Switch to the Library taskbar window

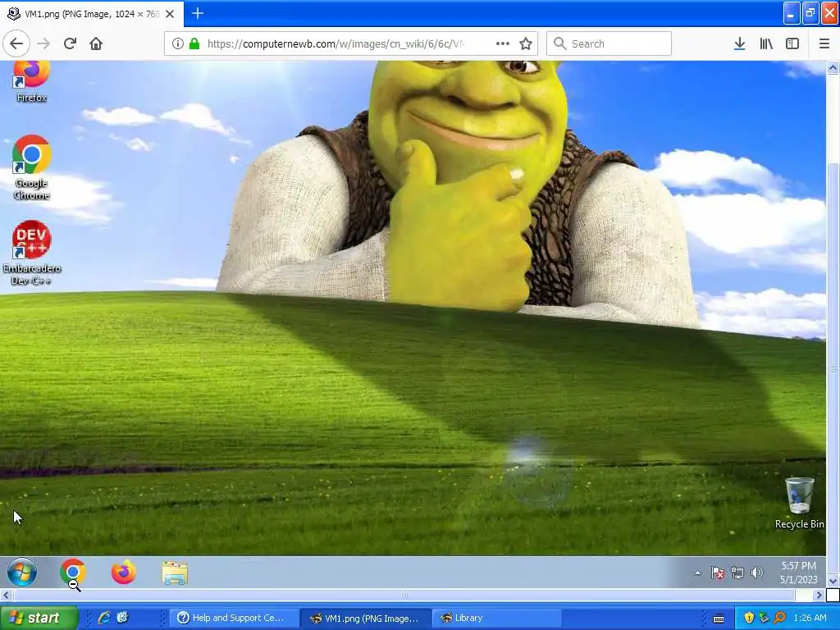click(x=496, y=618)
